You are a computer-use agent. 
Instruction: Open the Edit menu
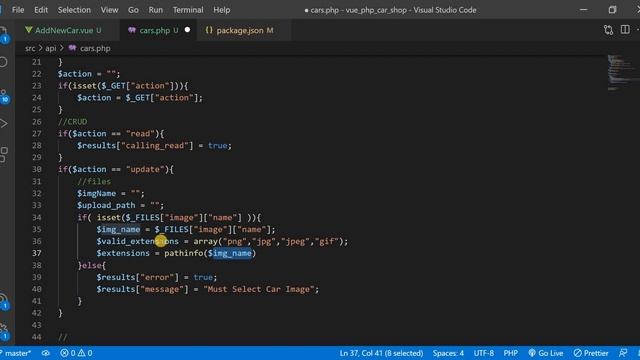[41, 10]
